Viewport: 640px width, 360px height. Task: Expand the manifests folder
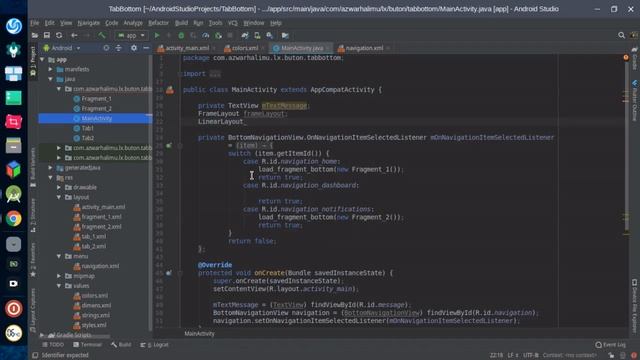[51, 69]
